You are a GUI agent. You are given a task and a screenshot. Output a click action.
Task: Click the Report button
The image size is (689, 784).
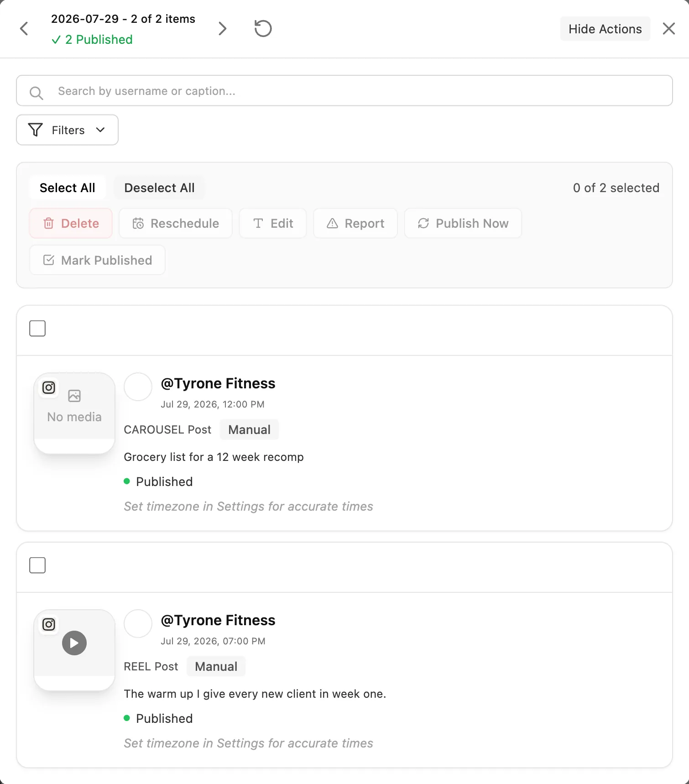pos(355,223)
